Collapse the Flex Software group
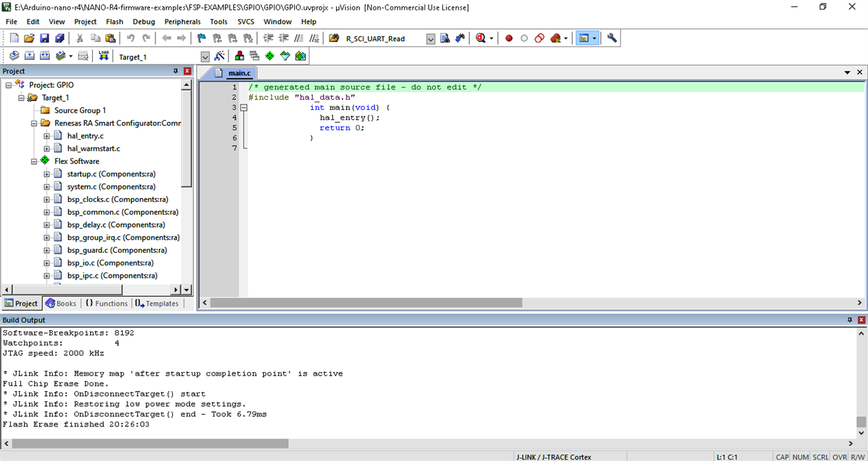This screenshot has width=868, height=461. (34, 161)
